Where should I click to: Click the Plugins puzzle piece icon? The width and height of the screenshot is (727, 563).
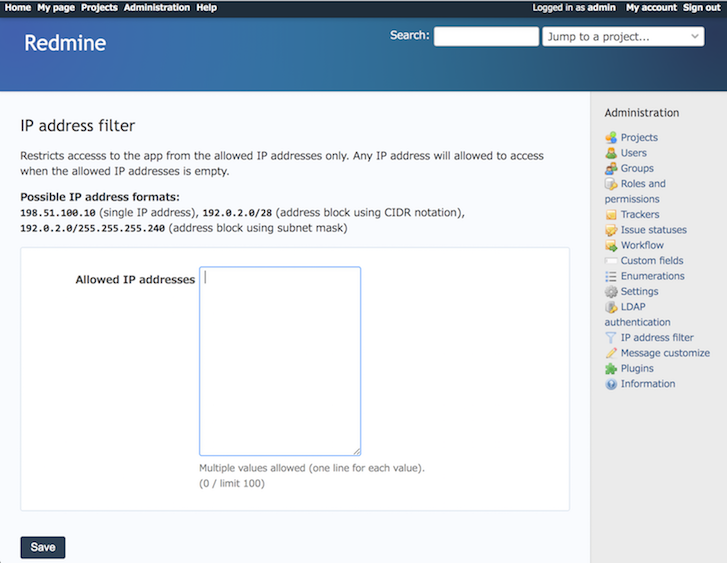point(611,369)
